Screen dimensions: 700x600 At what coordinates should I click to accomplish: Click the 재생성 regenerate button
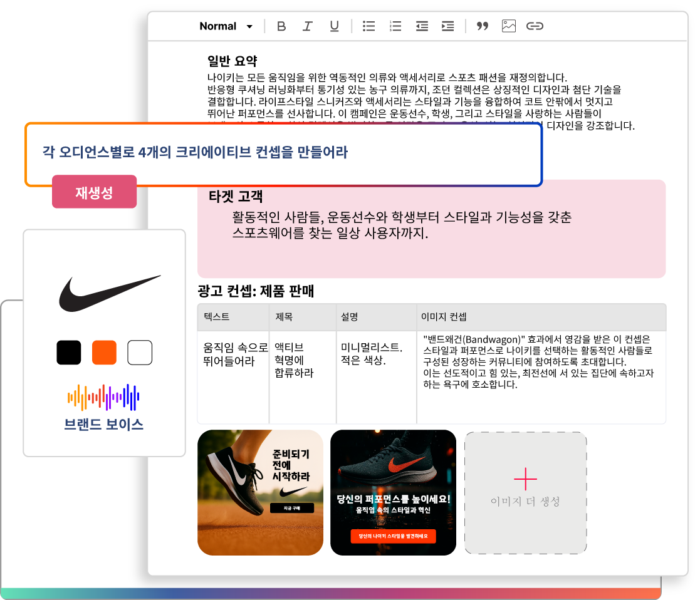[x=94, y=192]
